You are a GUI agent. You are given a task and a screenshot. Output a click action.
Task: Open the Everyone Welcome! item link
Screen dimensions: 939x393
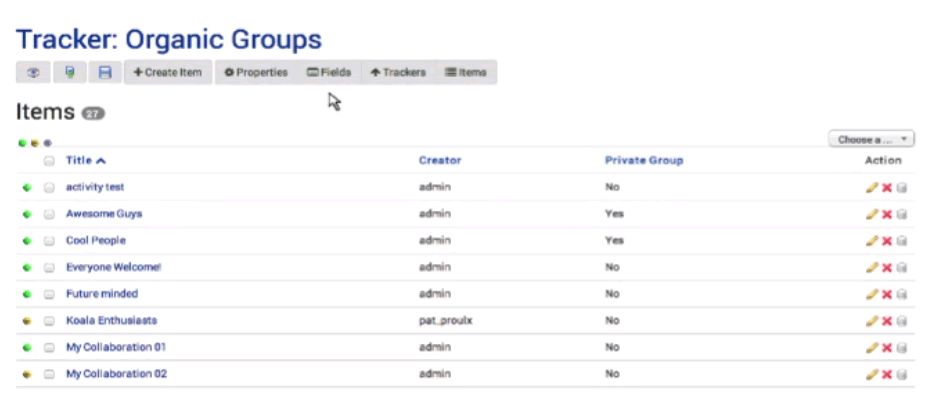tap(114, 267)
